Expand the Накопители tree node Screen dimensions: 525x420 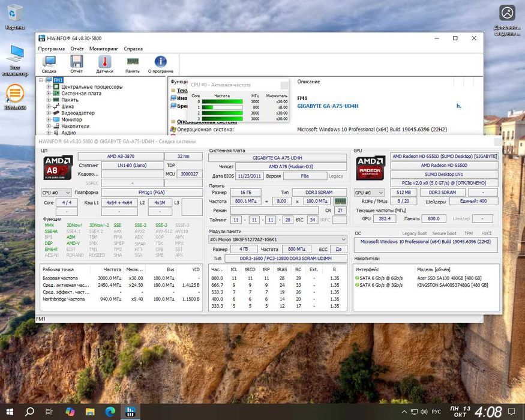coord(49,126)
